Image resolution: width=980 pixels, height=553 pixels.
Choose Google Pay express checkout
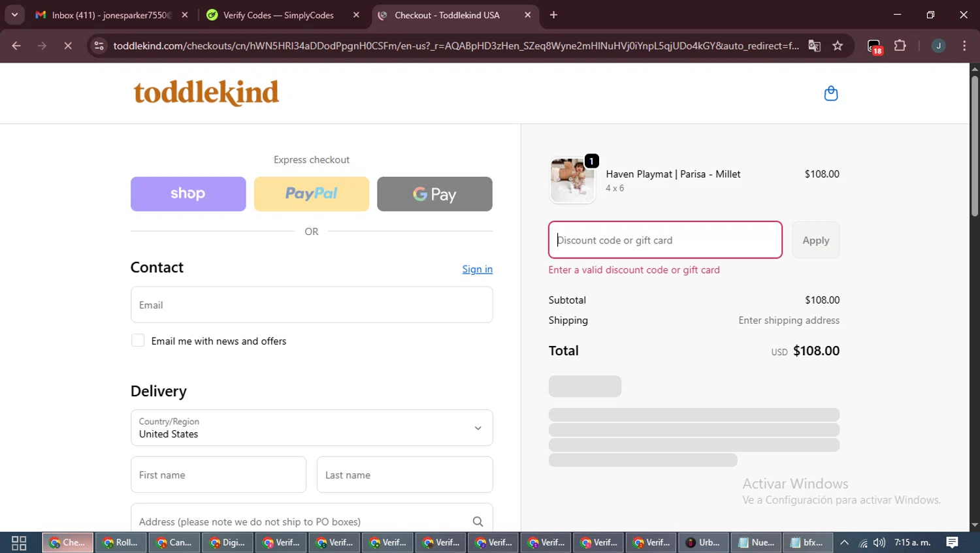[434, 194]
